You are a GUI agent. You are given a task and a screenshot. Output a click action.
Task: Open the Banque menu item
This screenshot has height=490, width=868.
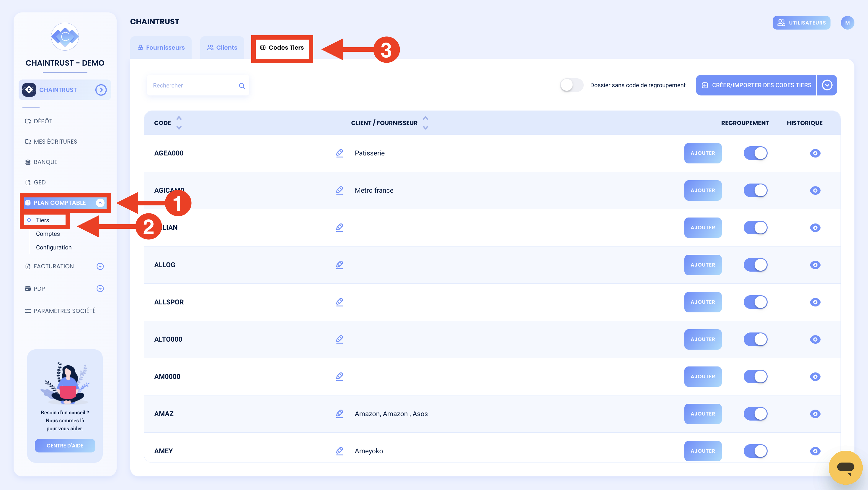point(41,162)
